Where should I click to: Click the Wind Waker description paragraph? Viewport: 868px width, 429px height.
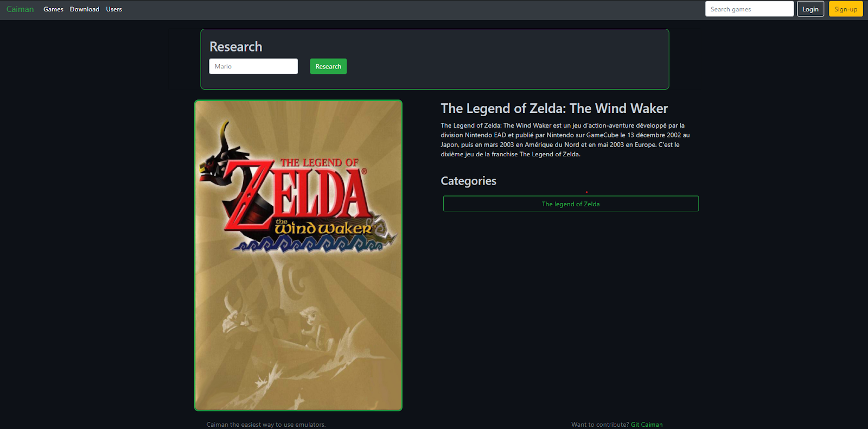point(565,140)
